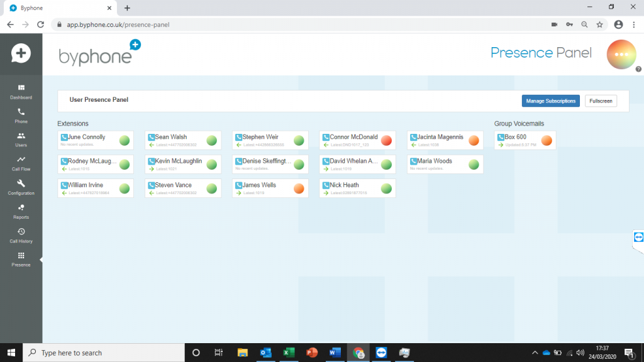Select David Whelan extension card

click(357, 165)
